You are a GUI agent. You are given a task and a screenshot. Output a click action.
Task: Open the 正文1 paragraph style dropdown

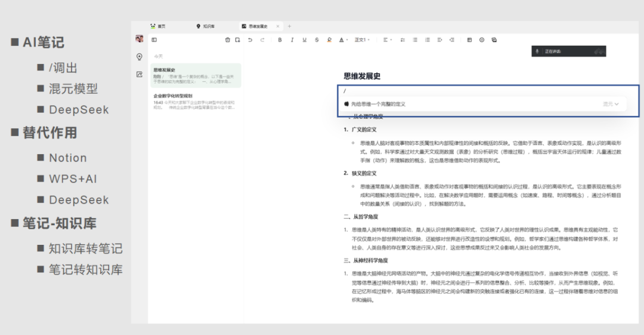363,40
